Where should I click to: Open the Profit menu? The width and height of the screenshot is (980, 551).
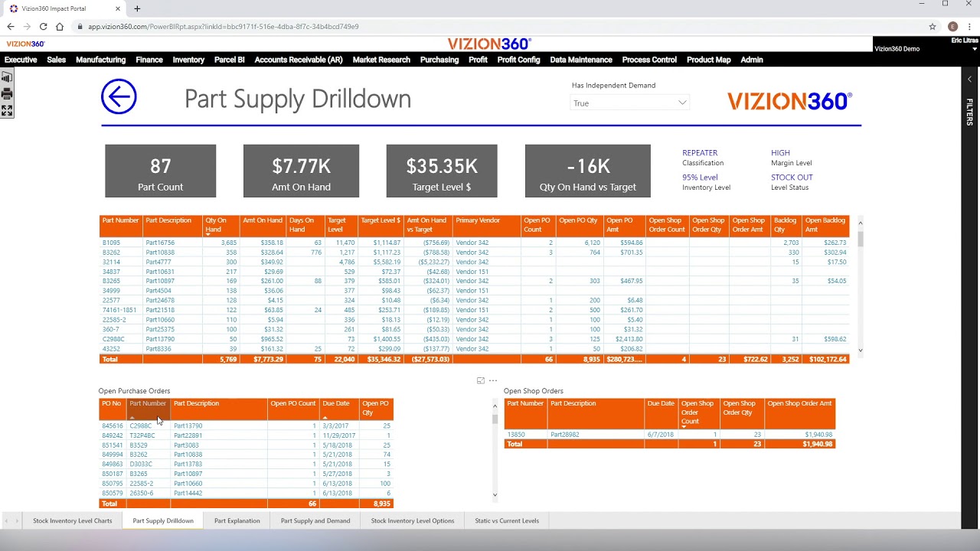[x=478, y=60]
